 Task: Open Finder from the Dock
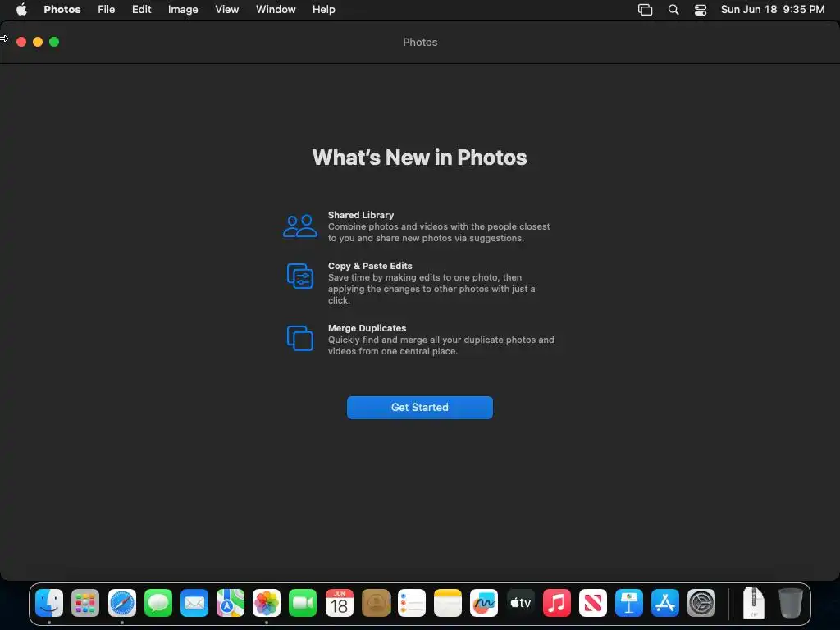(x=49, y=603)
